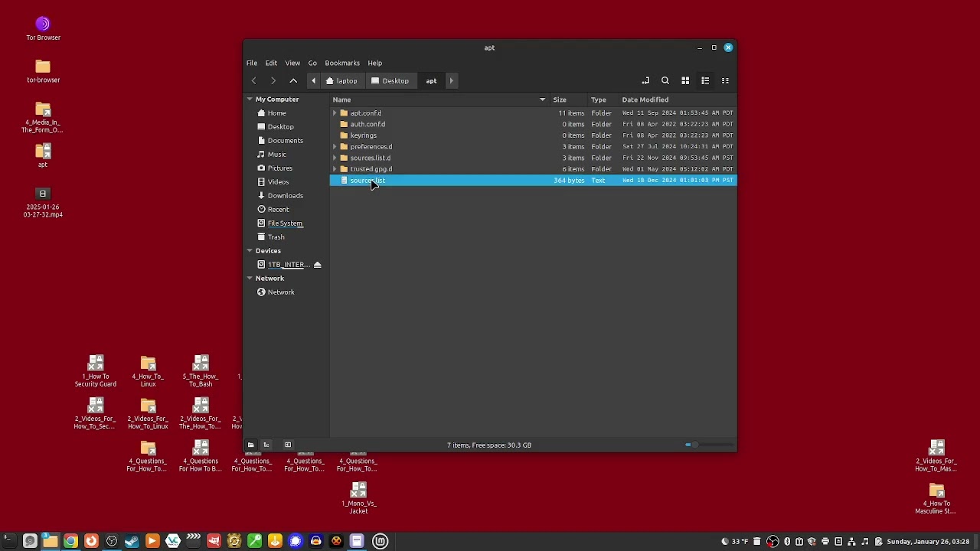Viewport: 980px width, 551px height.
Task: Sort by the Name column
Action: [439, 99]
